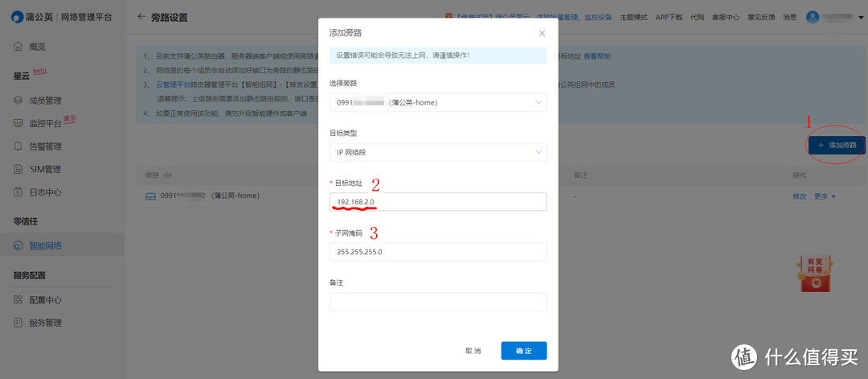Click the 服务管理 list icon
This screenshot has width=868, height=379.
click(18, 323)
